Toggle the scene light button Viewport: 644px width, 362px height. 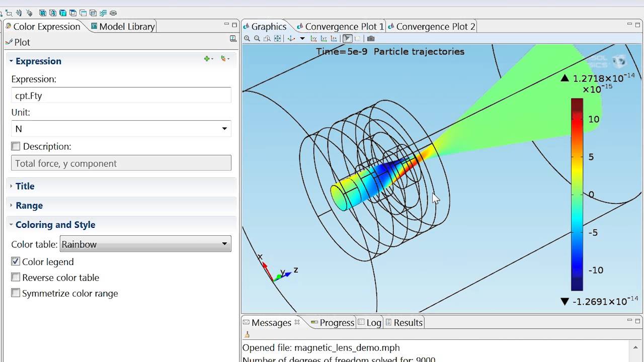click(x=347, y=39)
